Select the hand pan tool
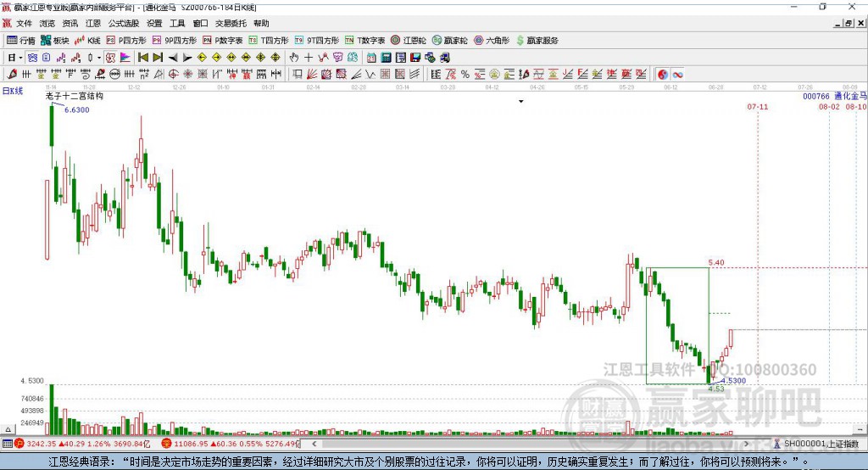 tap(294, 58)
